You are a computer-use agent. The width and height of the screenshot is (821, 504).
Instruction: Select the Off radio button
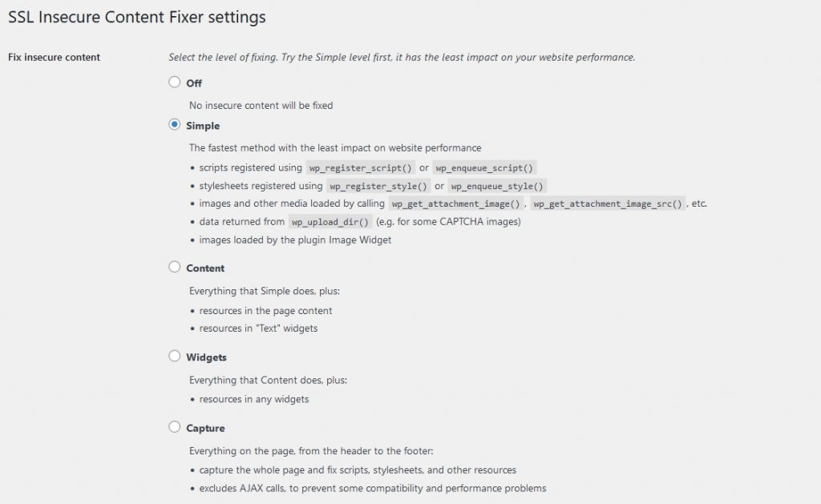click(175, 82)
